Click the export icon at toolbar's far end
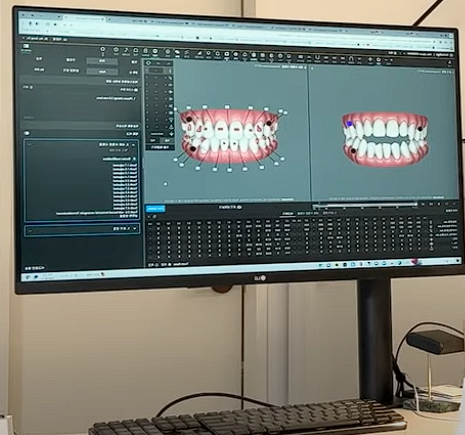The width and height of the screenshot is (465, 435). (x=450, y=62)
